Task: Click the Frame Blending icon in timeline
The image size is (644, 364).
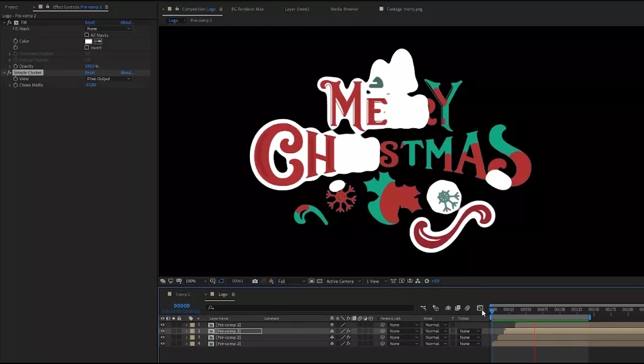Action: 457,308
